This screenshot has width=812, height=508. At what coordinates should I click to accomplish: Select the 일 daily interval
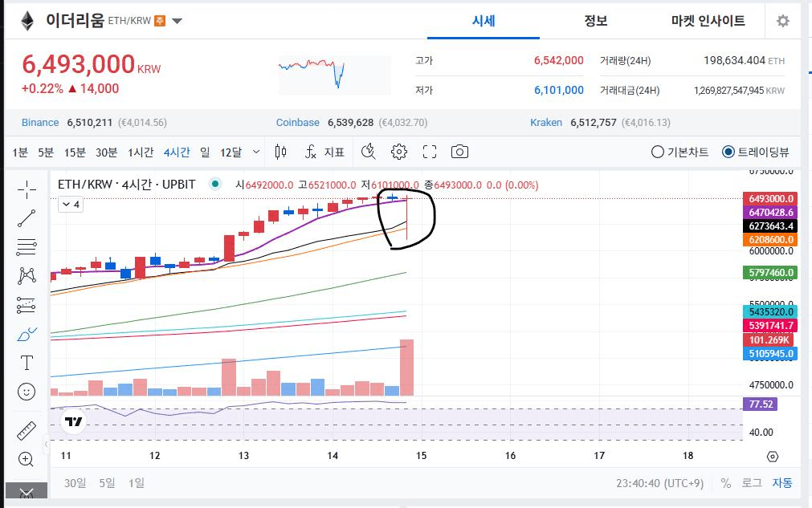(205, 152)
